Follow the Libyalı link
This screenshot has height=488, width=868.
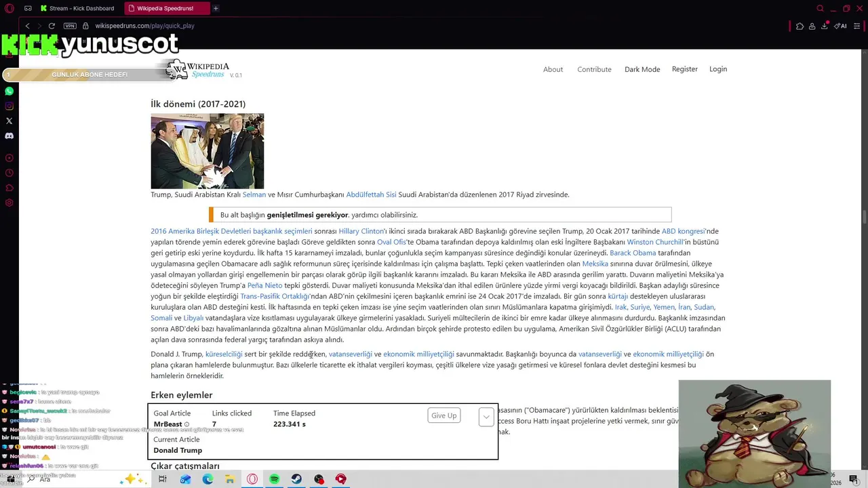coord(193,318)
